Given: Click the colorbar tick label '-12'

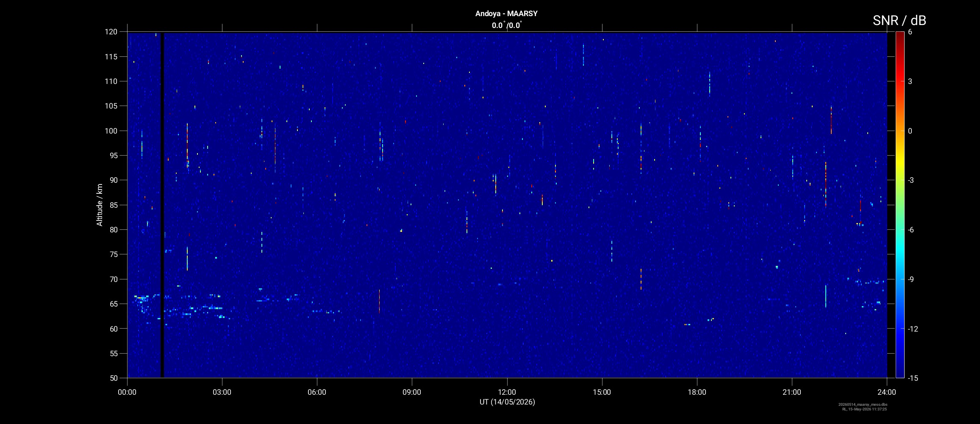Looking at the screenshot, I should pos(913,329).
